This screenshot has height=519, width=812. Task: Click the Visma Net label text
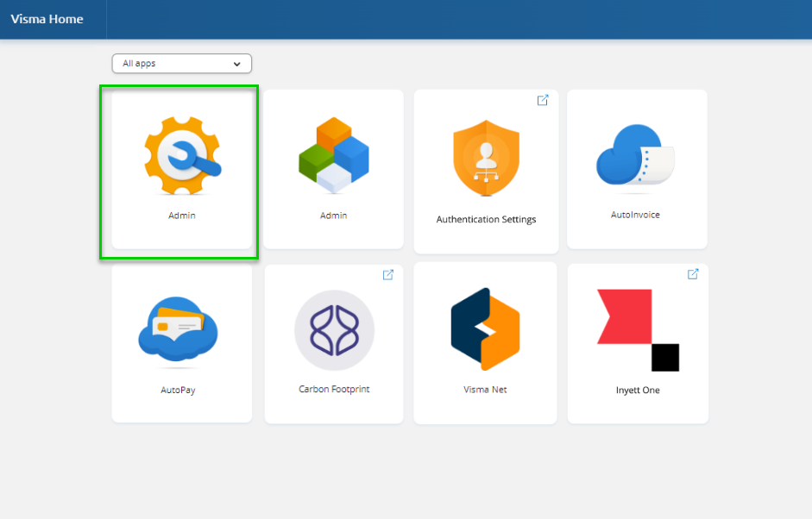[x=485, y=390]
